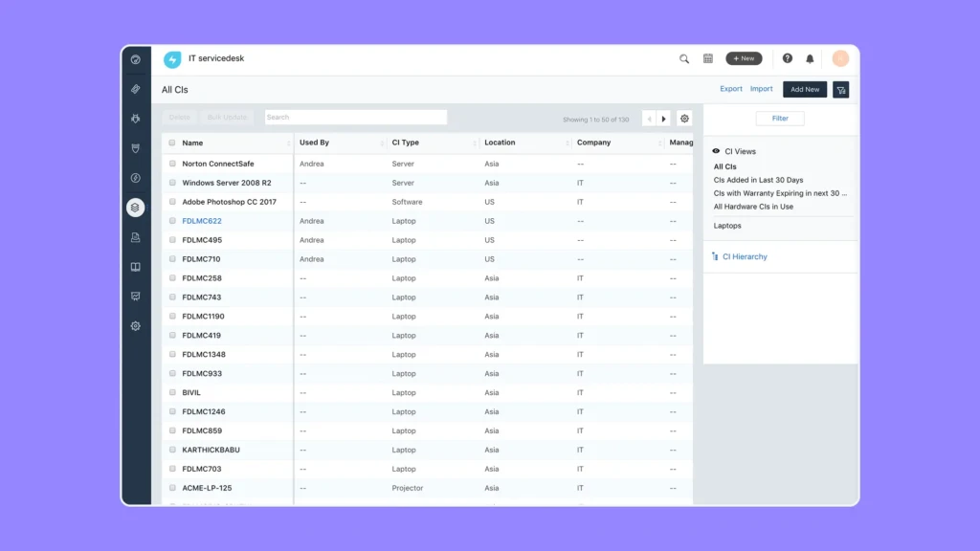Open the + New dropdown button
Viewport: 980px width, 551px height.
point(744,58)
